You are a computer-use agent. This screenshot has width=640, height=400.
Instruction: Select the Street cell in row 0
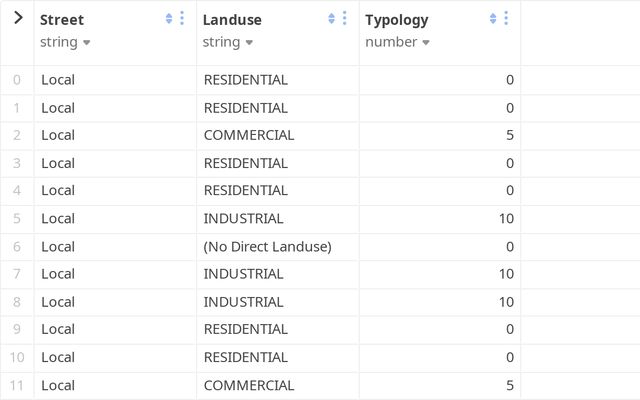point(58,80)
